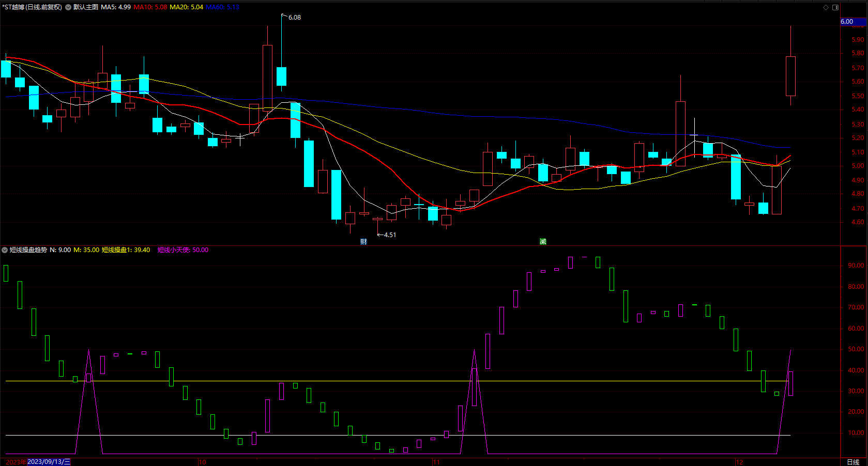This screenshot has height=466, width=868.
Task: Click the 短线操盘趋势 indicator name
Action: (28, 250)
